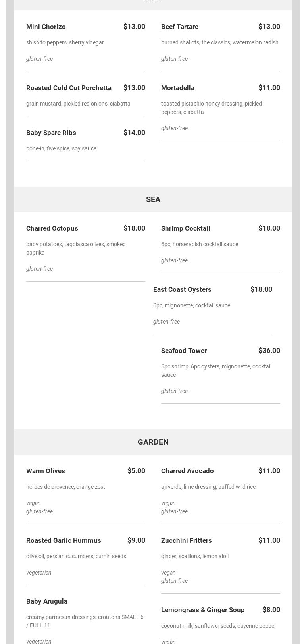Open the Charred Octopus item
This screenshot has width=306, height=644.
(52, 228)
